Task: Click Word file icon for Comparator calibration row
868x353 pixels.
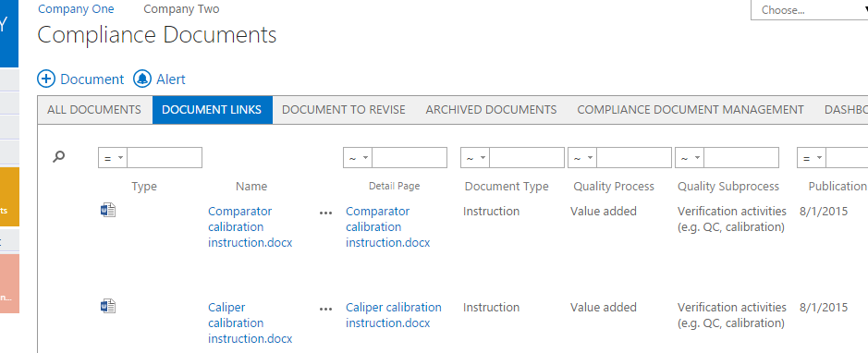Action: 108,211
